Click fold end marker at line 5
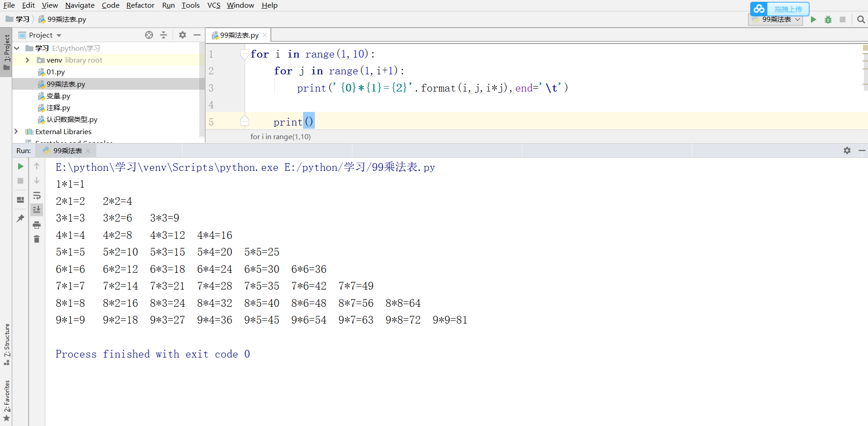This screenshot has height=426, width=868. click(245, 121)
